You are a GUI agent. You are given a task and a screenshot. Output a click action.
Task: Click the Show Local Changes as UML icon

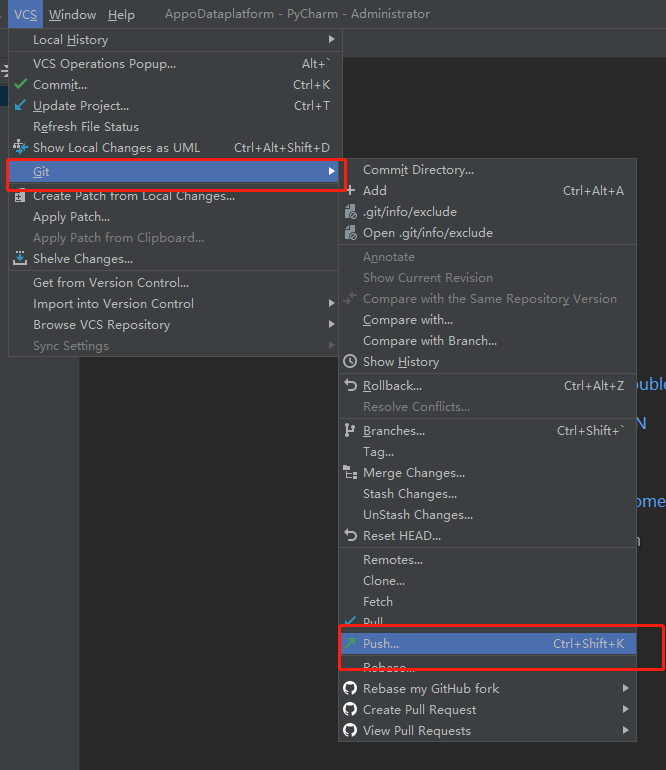20,147
